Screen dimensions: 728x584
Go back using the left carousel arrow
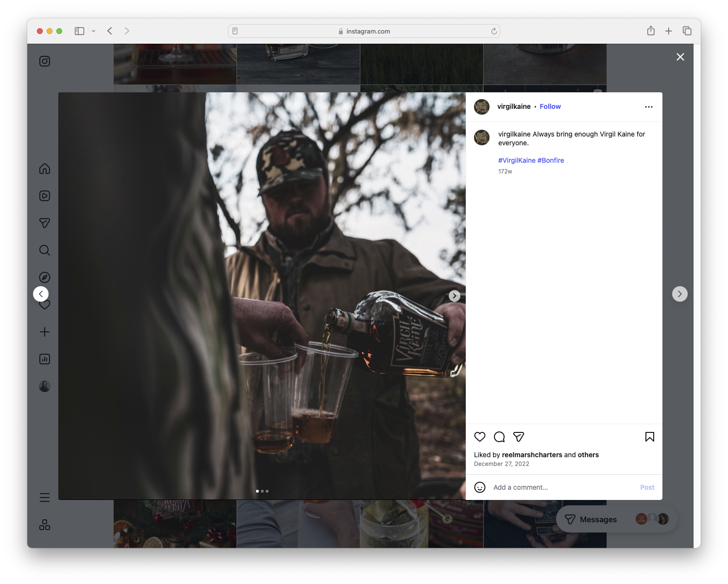point(41,293)
